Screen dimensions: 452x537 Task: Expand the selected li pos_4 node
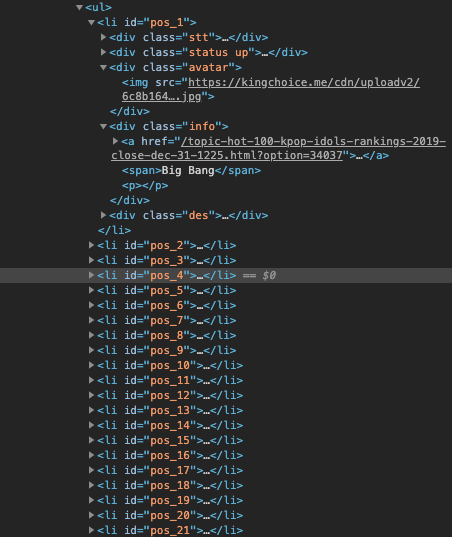(91, 275)
